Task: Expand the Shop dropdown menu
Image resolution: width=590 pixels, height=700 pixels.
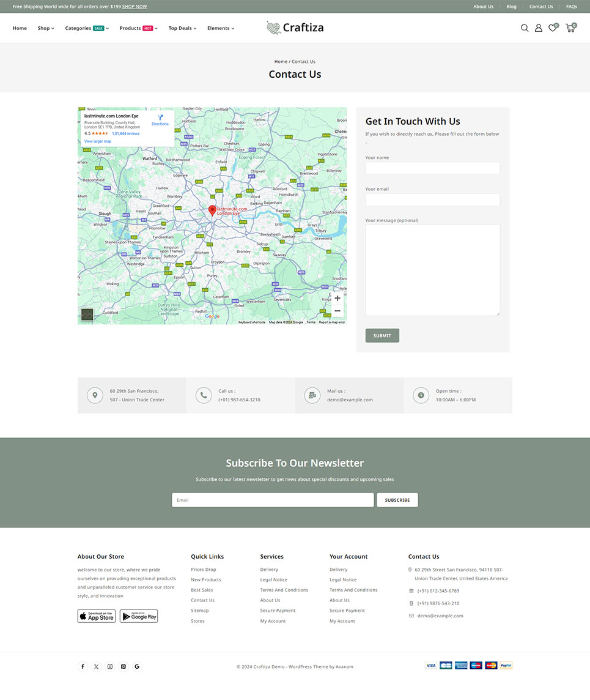Action: click(46, 28)
